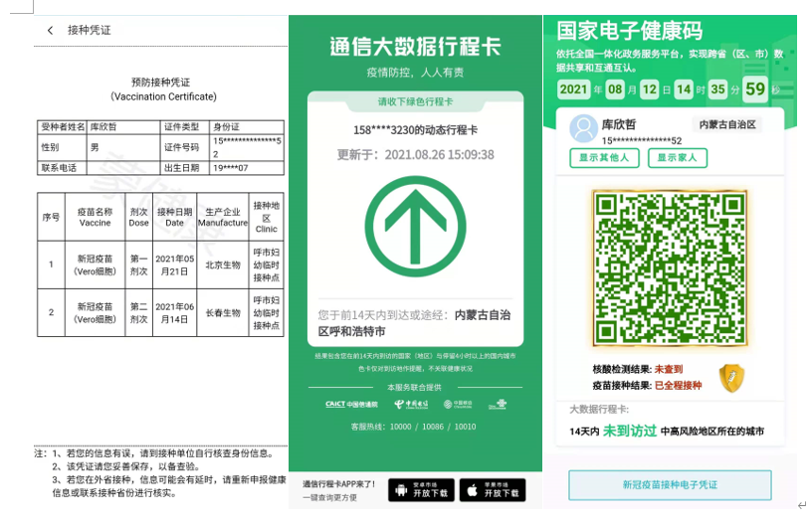Click the 第一剂次 dose cell
The height and width of the screenshot is (528, 812).
(138, 265)
